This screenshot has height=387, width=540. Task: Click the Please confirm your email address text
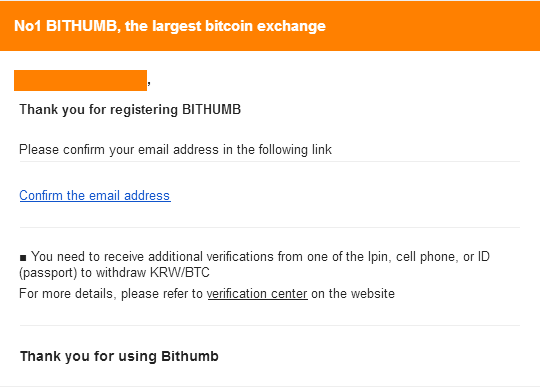[175, 150]
